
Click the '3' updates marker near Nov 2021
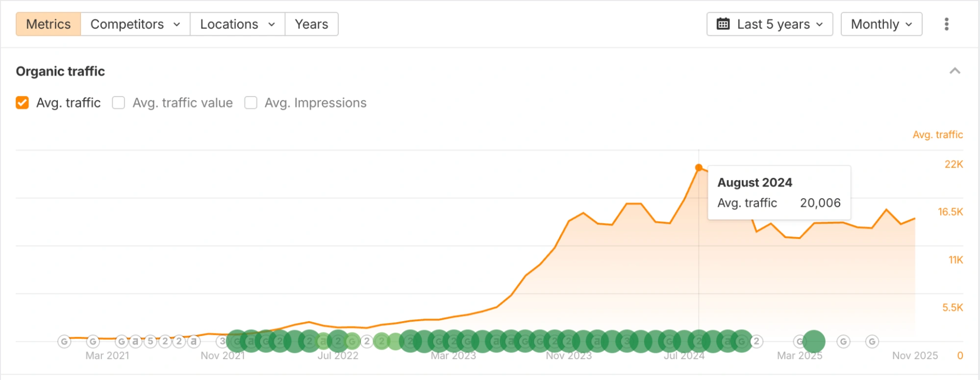click(223, 341)
